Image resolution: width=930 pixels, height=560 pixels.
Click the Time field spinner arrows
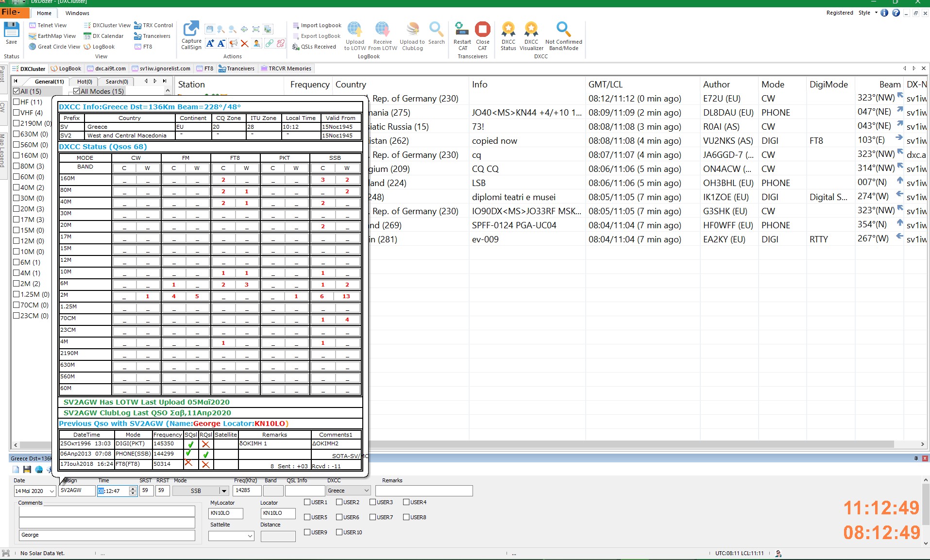click(133, 491)
